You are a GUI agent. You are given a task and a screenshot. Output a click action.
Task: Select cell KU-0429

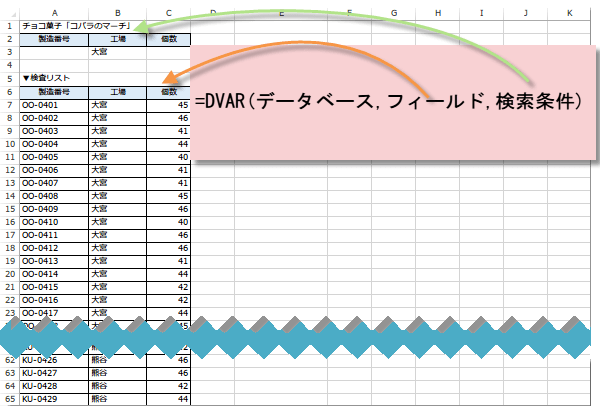pos(54,399)
